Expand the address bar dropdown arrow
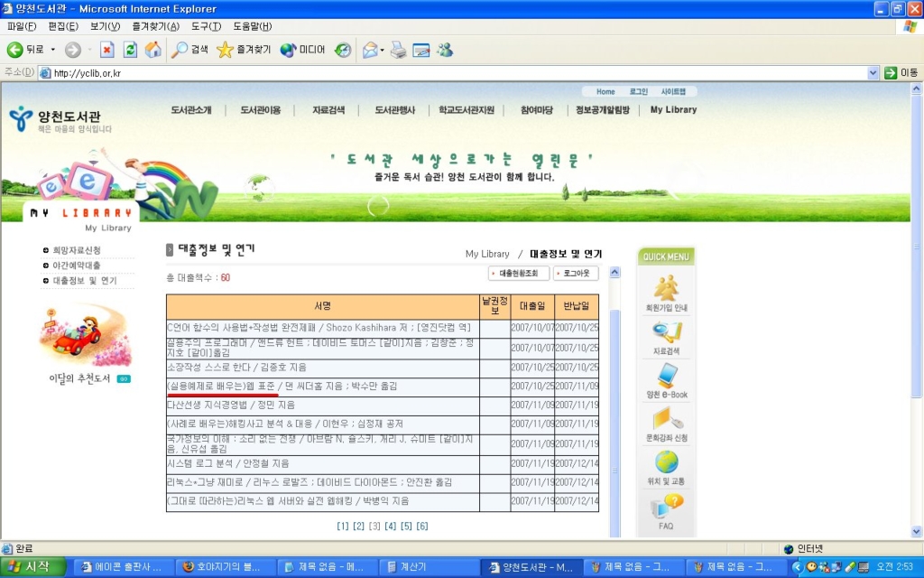This screenshot has height=578, width=924. click(873, 73)
